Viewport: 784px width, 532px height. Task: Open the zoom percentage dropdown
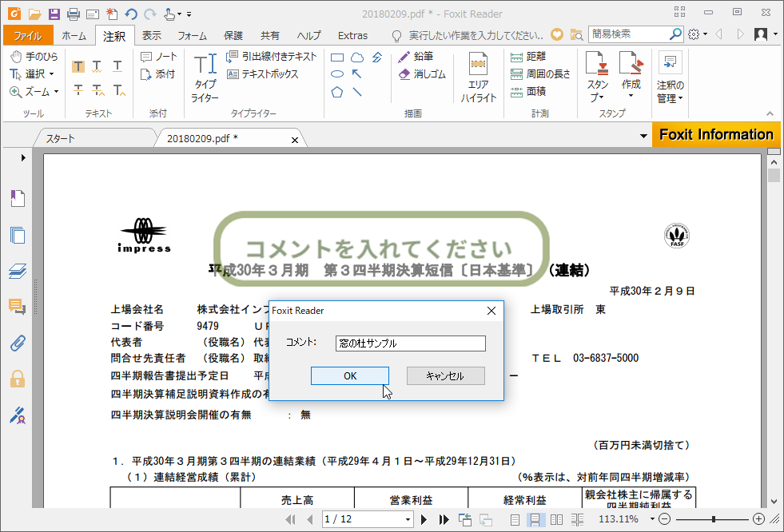click(652, 519)
